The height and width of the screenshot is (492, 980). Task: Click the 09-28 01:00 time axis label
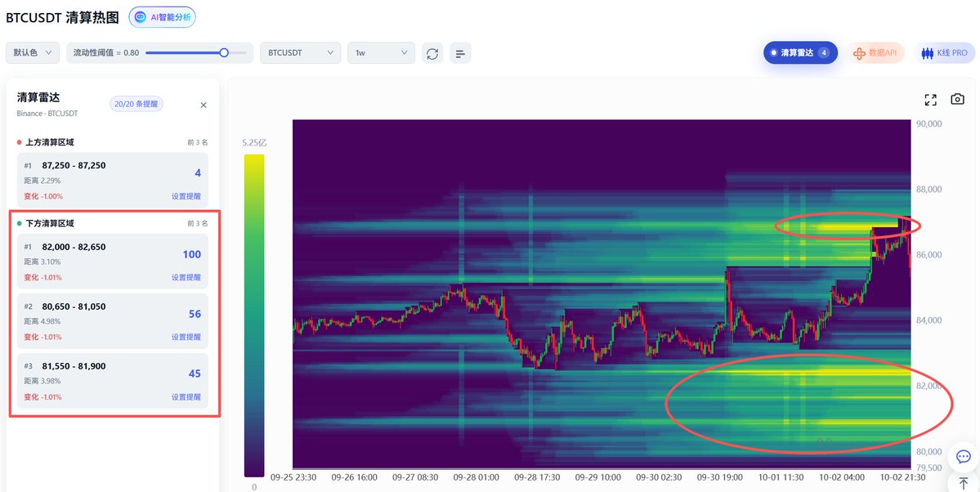click(x=477, y=477)
